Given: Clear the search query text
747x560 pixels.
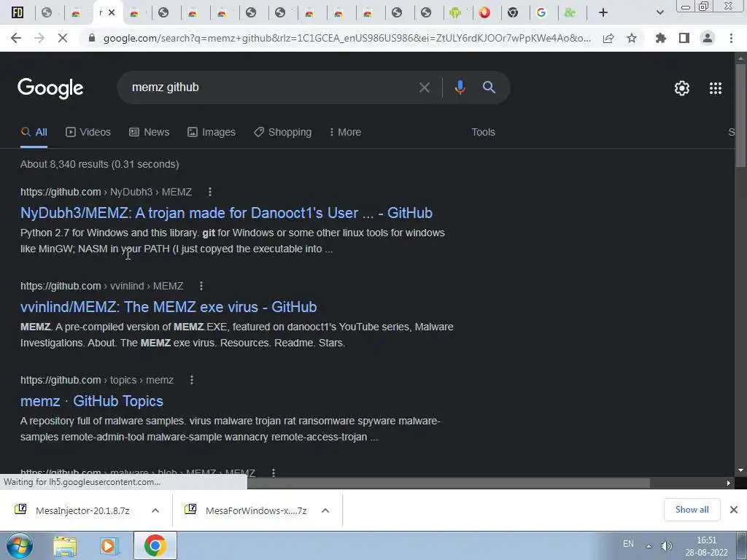Looking at the screenshot, I should point(424,87).
